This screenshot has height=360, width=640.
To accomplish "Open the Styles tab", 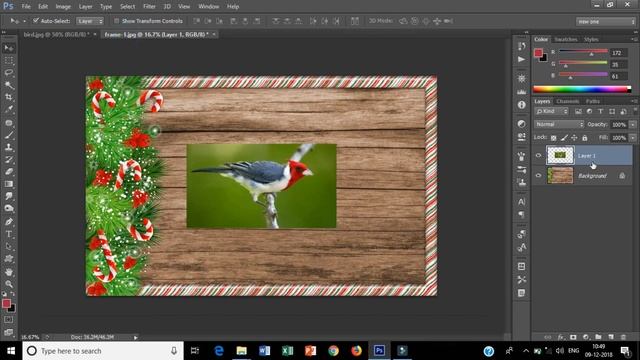I will click(x=591, y=39).
